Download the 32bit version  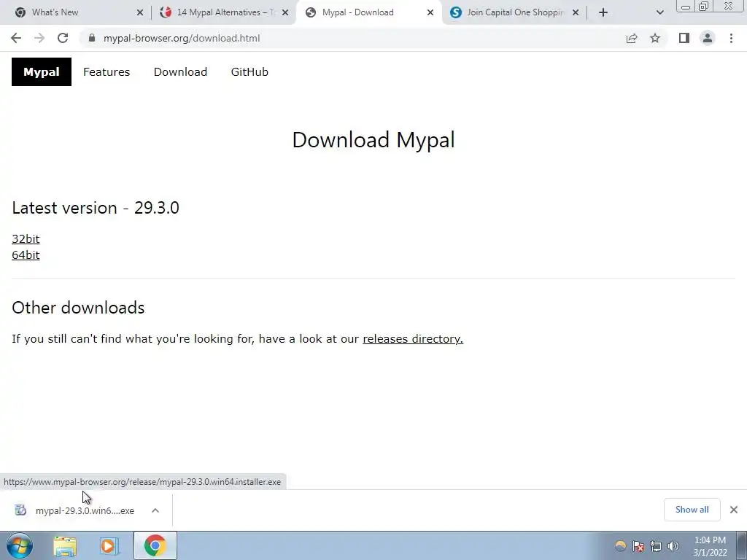point(26,238)
